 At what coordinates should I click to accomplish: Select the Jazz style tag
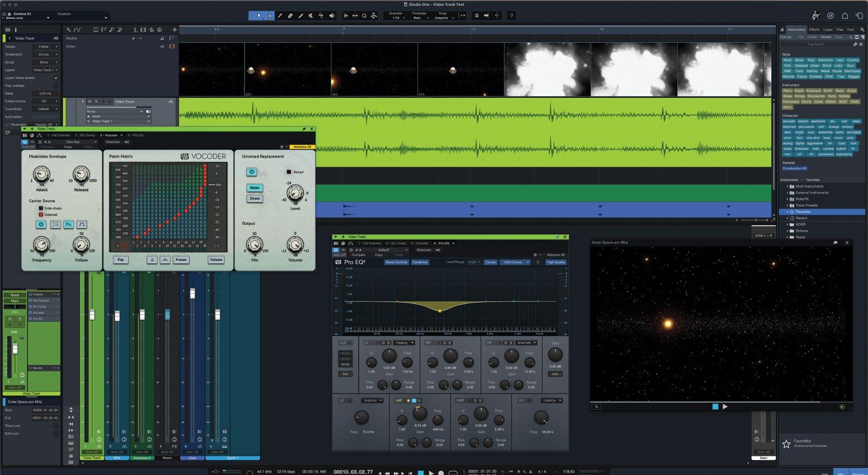[x=840, y=60]
